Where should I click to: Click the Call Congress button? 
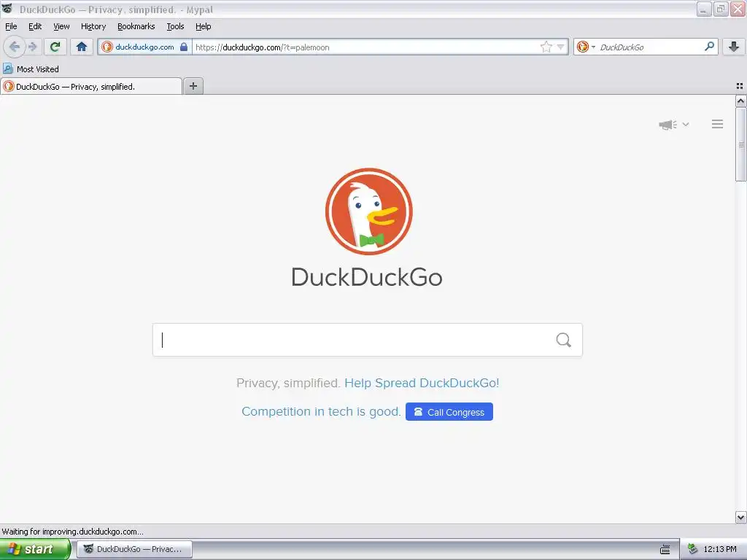pos(449,412)
